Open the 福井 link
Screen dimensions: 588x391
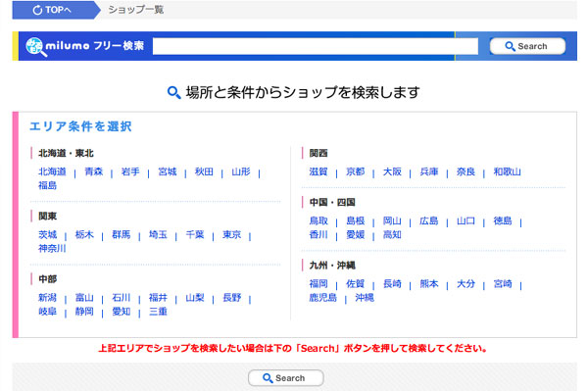coord(158,298)
